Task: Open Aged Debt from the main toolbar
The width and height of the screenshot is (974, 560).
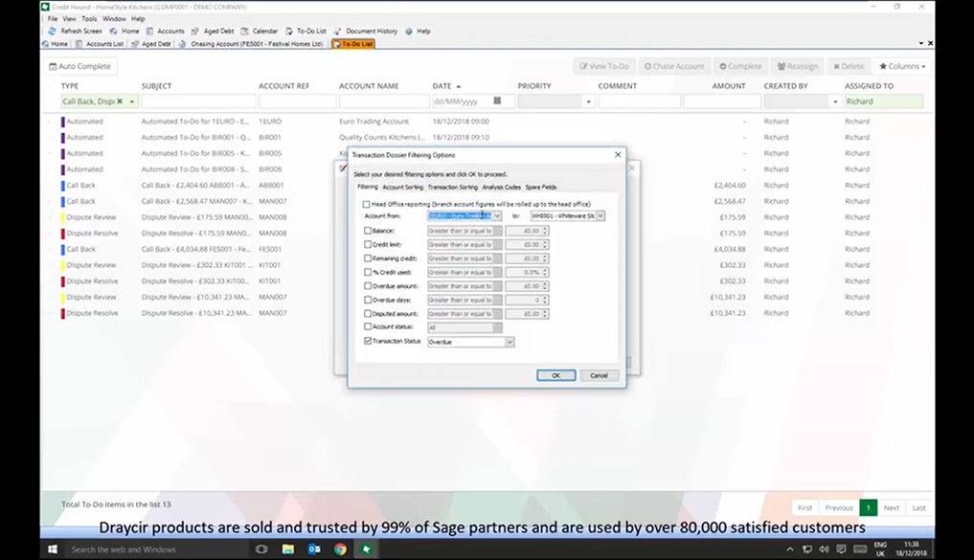Action: tap(213, 31)
